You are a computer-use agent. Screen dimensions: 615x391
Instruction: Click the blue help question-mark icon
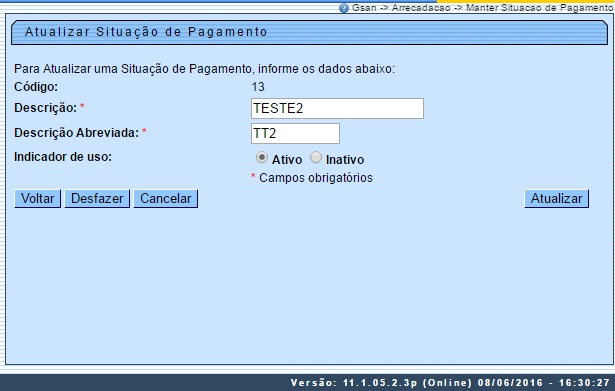344,8
